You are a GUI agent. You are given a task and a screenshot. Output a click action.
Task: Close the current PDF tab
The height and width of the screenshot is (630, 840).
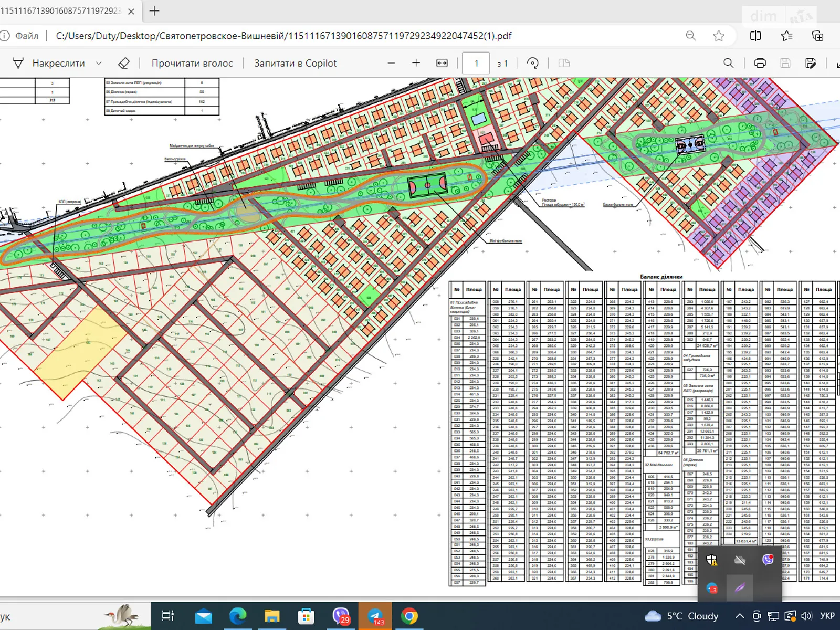[131, 11]
